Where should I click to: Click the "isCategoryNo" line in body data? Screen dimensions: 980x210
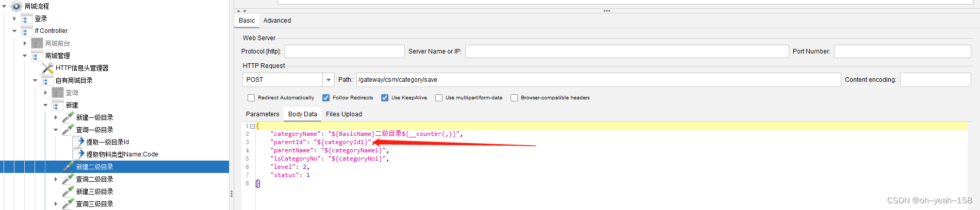coord(329,159)
